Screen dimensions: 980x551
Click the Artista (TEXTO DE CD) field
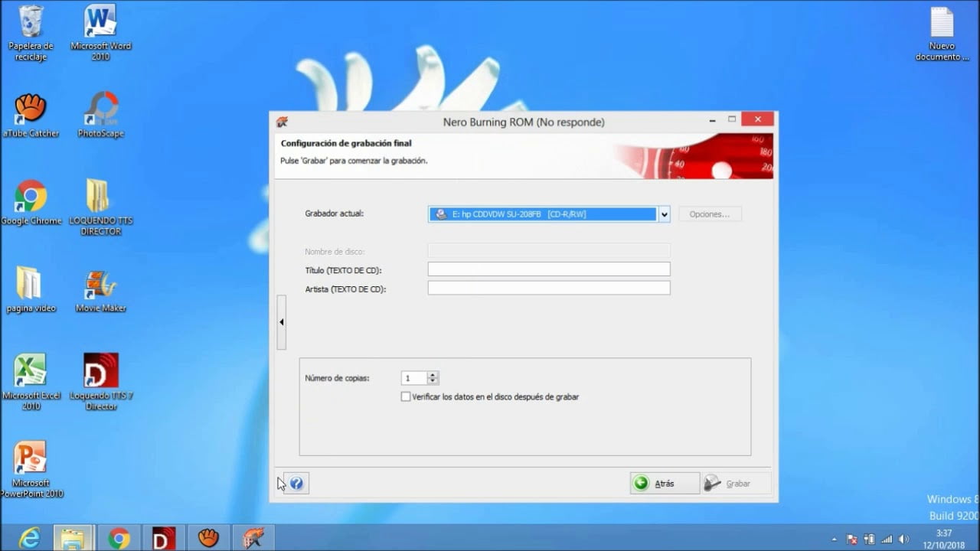tap(549, 288)
